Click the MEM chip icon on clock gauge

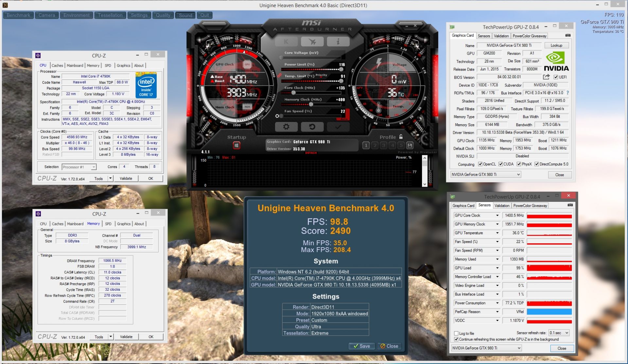[x=247, y=107]
